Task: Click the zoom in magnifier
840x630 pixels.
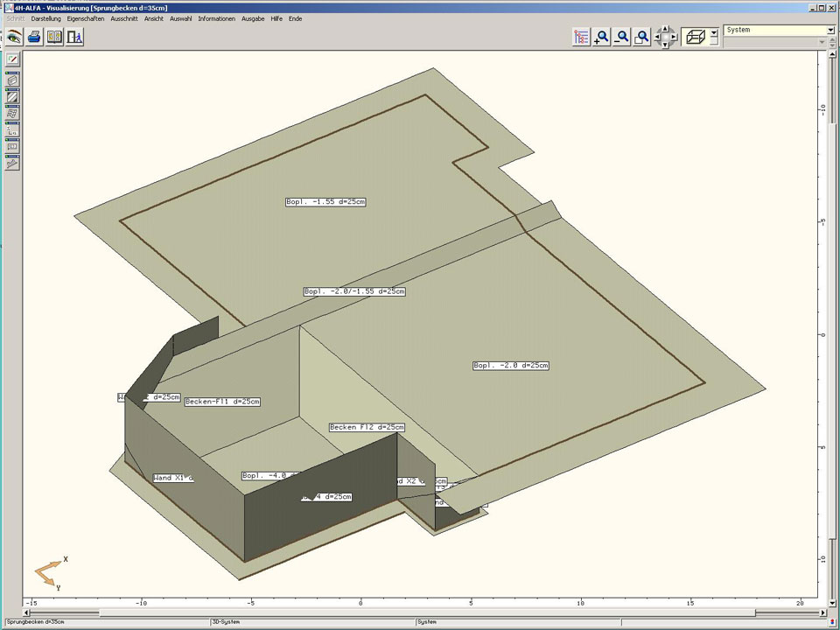Action: [x=602, y=37]
